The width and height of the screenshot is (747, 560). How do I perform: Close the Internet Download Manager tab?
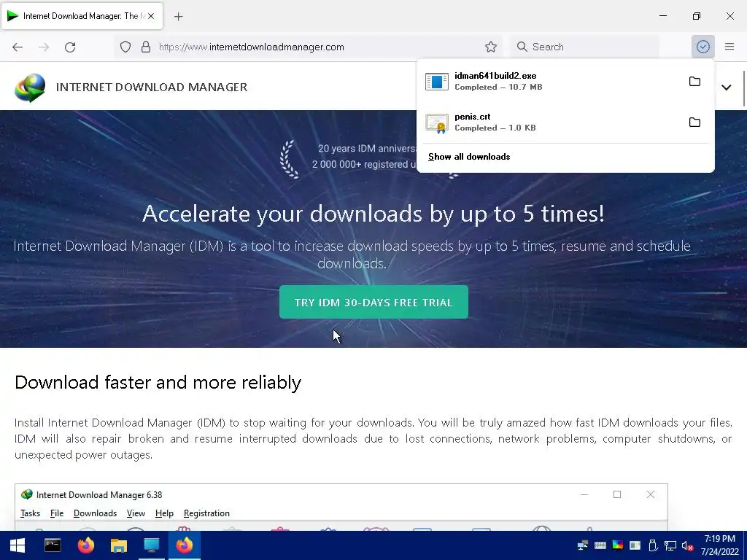point(151,16)
